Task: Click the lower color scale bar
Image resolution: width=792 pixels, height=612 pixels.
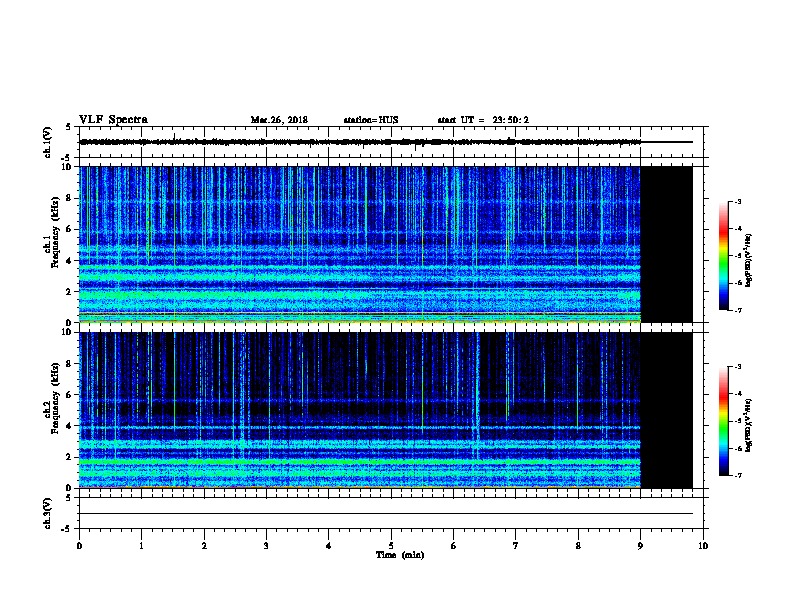Action: tap(723, 421)
